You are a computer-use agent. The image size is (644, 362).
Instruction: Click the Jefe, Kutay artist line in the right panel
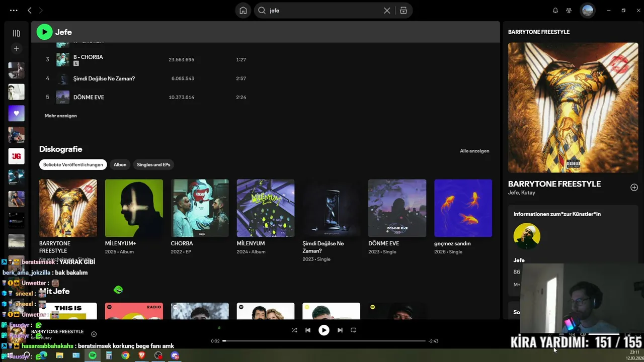pyautogui.click(x=522, y=193)
